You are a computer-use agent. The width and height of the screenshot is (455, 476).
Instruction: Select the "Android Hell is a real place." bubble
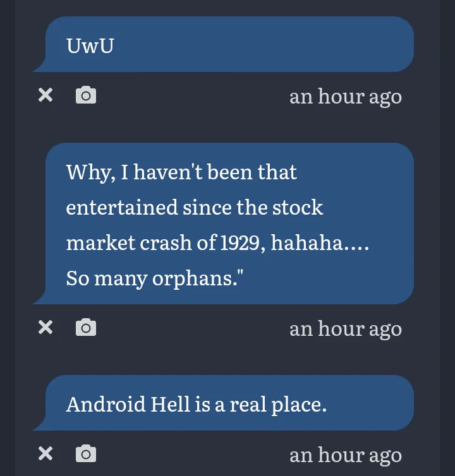[224, 403]
